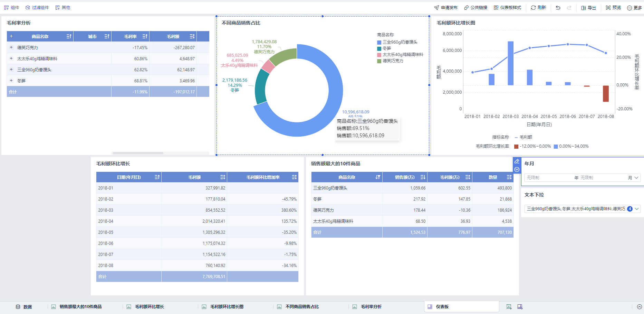Sort 商品名称 column in 毛利率分析 table

point(69,36)
